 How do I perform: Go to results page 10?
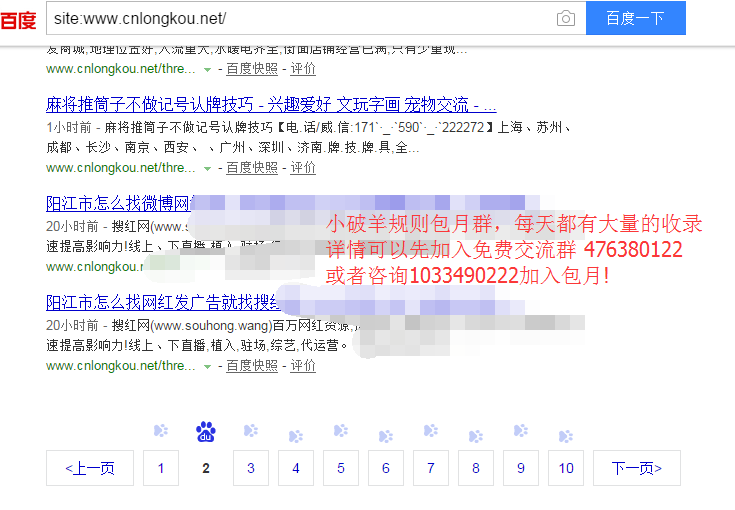(x=566, y=468)
